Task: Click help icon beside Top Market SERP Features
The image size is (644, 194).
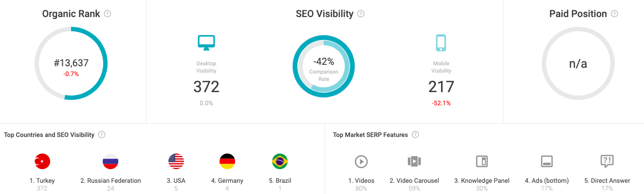Action: (415, 135)
